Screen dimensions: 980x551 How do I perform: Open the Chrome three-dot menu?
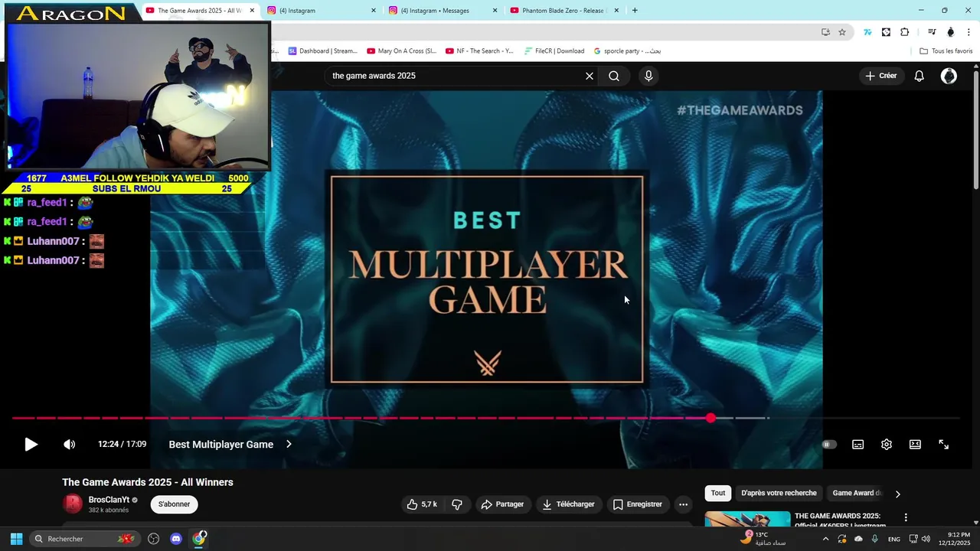click(x=969, y=32)
